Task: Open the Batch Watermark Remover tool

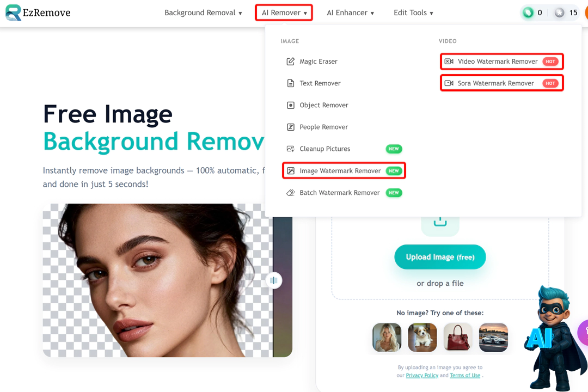Action: [340, 192]
